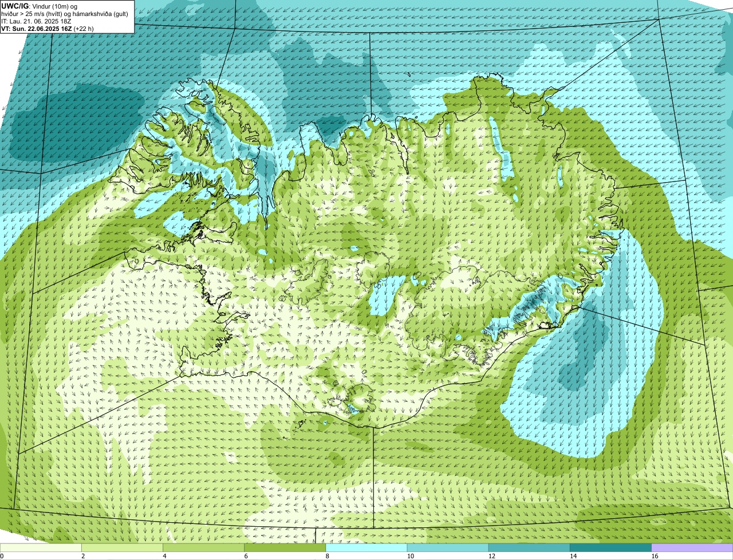Click the '10' label on the wind scale
The width and height of the screenshot is (733, 560).
coord(410,556)
